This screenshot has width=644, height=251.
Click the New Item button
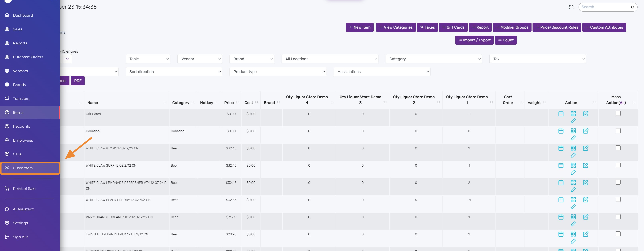tap(359, 27)
